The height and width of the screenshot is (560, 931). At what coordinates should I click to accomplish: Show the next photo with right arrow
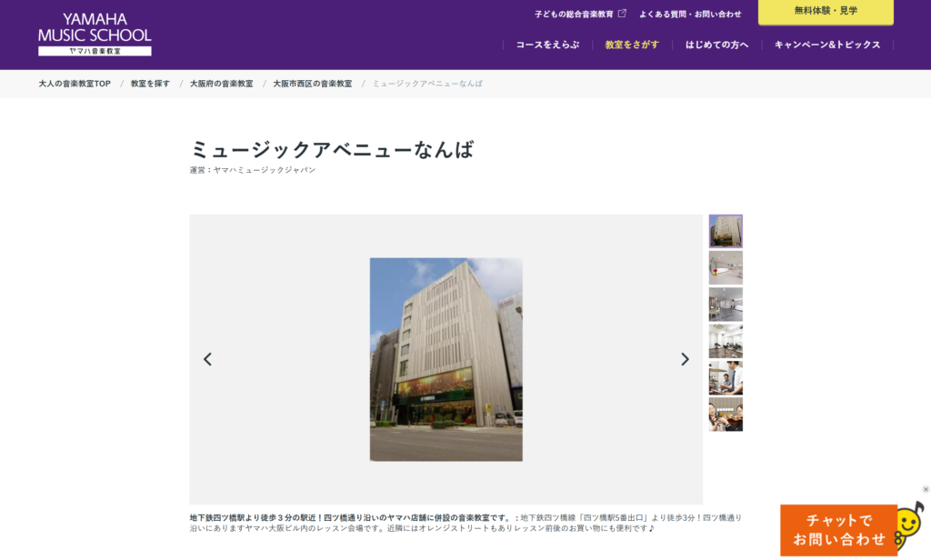coord(685,359)
